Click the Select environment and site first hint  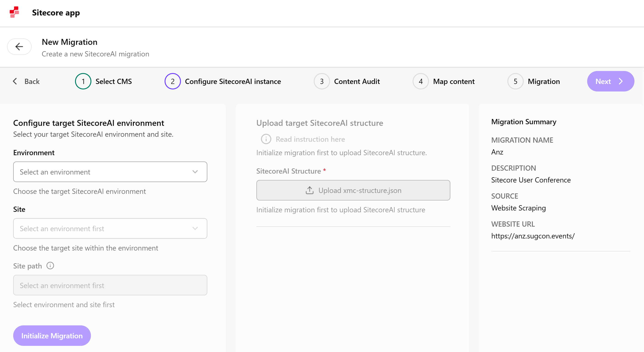[64, 304]
